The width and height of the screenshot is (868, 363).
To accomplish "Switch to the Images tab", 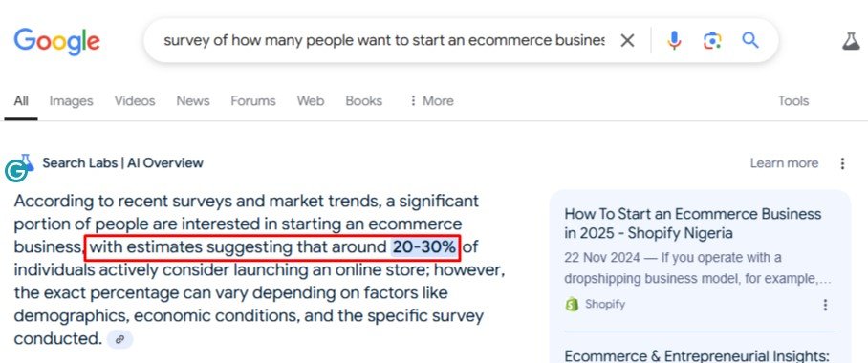I will [71, 100].
